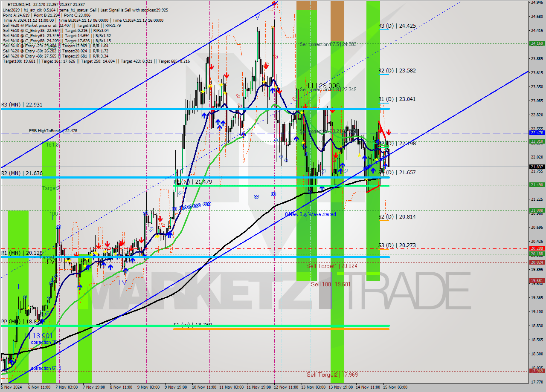546x392 pixels.
Task: Click the 22.478 blue price tag on the axis
Action: (x=537, y=133)
